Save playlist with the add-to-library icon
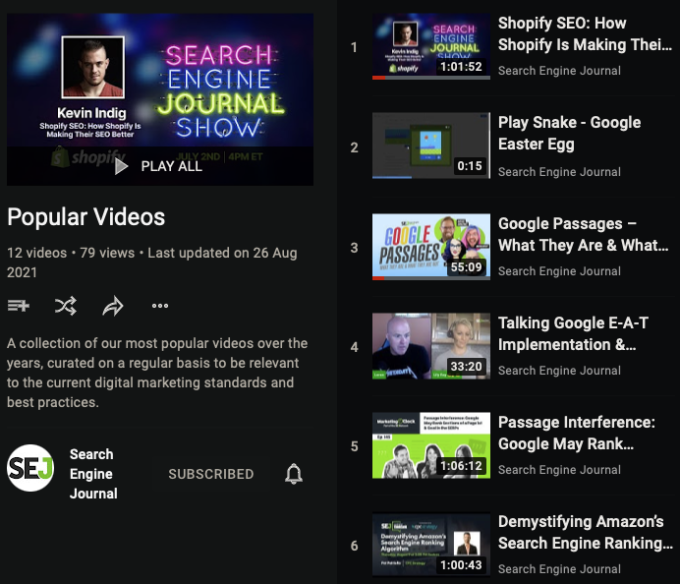This screenshot has height=584, width=680. [x=18, y=306]
